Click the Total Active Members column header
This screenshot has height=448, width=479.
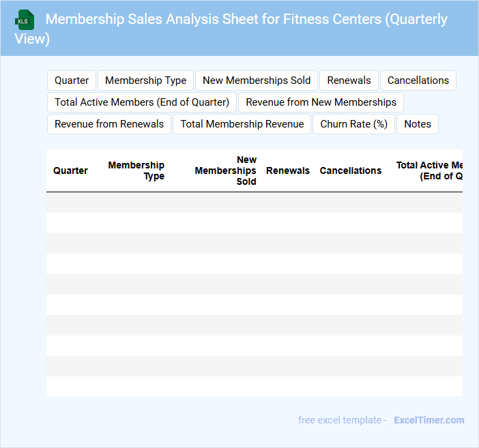coord(430,170)
